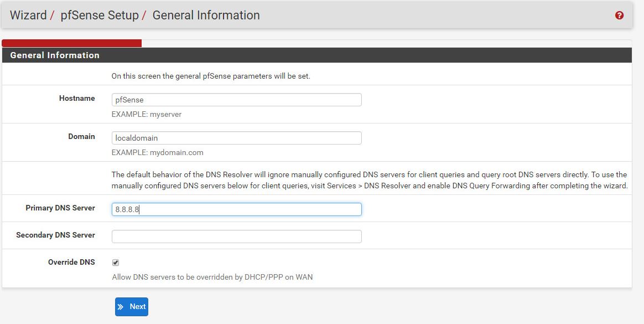Click into the Primary DNS Server field

tap(237, 210)
